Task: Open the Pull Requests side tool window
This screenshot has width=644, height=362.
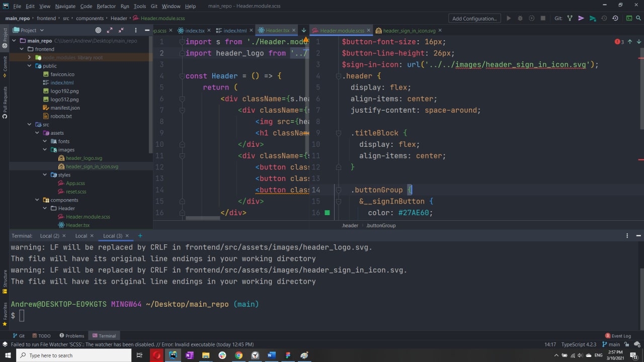Action: coord(5,102)
